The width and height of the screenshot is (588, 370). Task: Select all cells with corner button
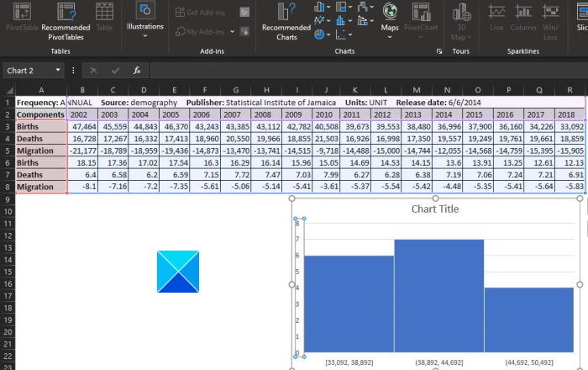click(9, 90)
